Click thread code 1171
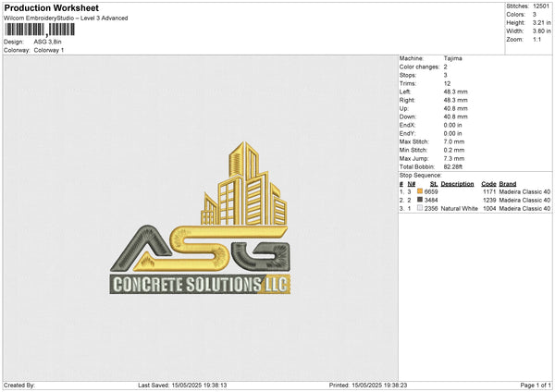555x392 pixels. pyautogui.click(x=489, y=191)
